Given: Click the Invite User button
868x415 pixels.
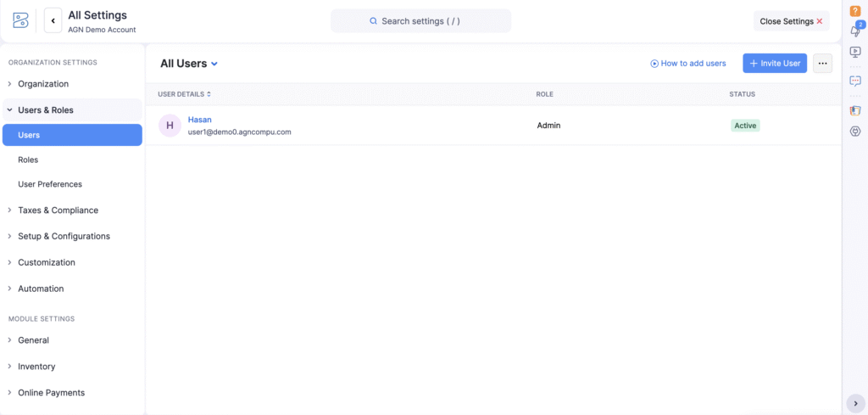Looking at the screenshot, I should coord(775,63).
